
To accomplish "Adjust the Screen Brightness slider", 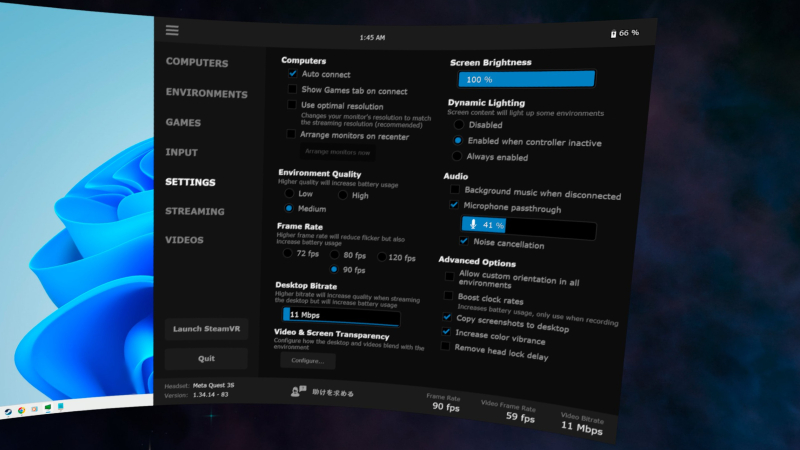I will [526, 79].
